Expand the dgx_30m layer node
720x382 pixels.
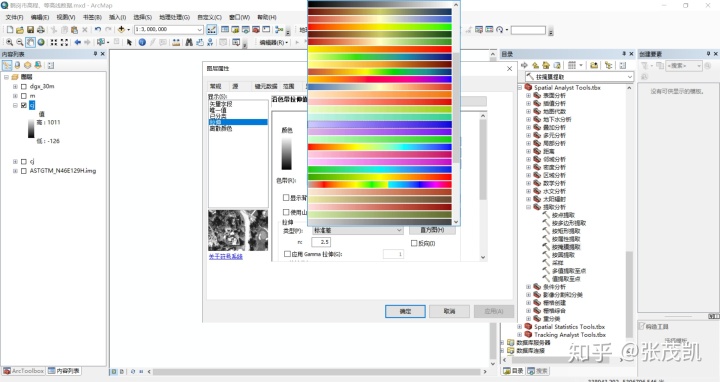(15, 86)
